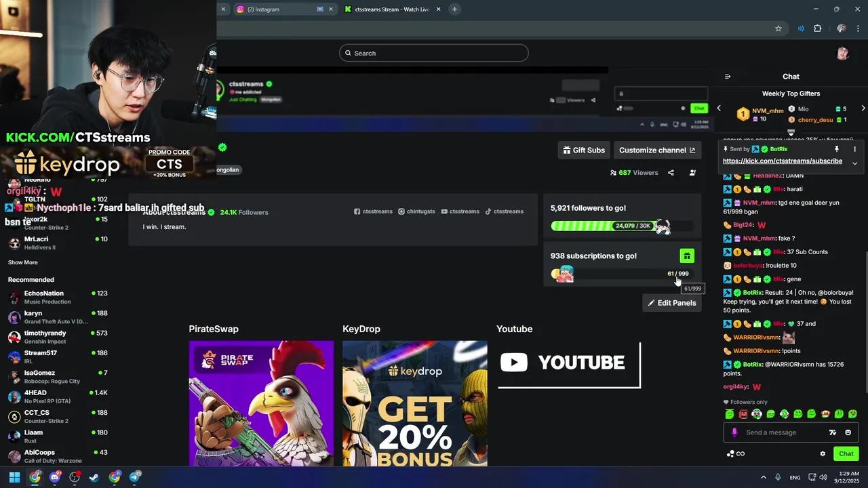The height and width of the screenshot is (488, 868).
Task: Open IsaGomez recommended channel
Action: coord(58,377)
